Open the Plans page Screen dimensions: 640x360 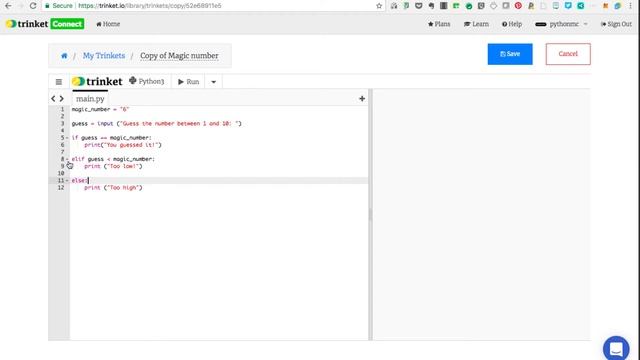(439, 24)
